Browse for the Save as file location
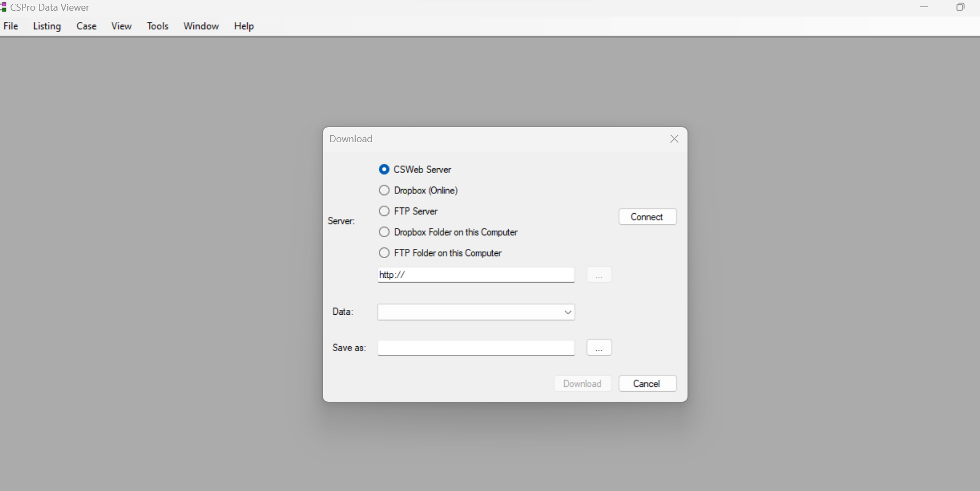Image resolution: width=980 pixels, height=491 pixels. [x=599, y=348]
